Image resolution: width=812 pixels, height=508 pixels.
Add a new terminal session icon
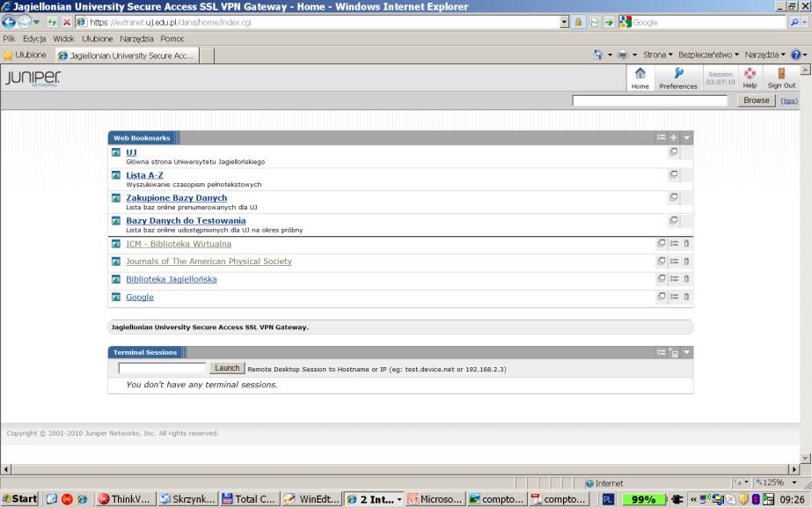pyautogui.click(x=673, y=352)
